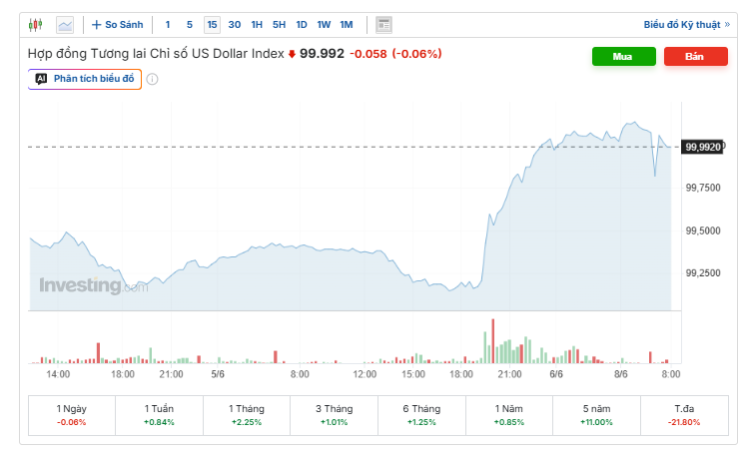Viewport: 740px width, 452px height.
Task: Click the red down arrow price indicator
Action: click(292, 54)
